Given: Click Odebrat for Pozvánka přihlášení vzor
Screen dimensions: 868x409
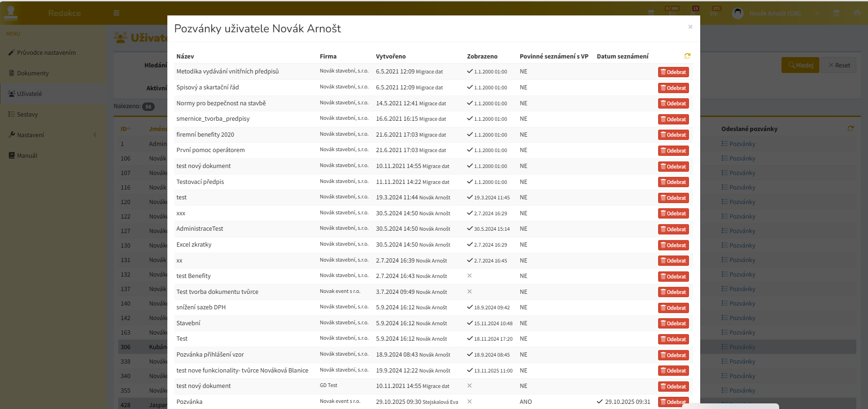Looking at the screenshot, I should 673,355.
